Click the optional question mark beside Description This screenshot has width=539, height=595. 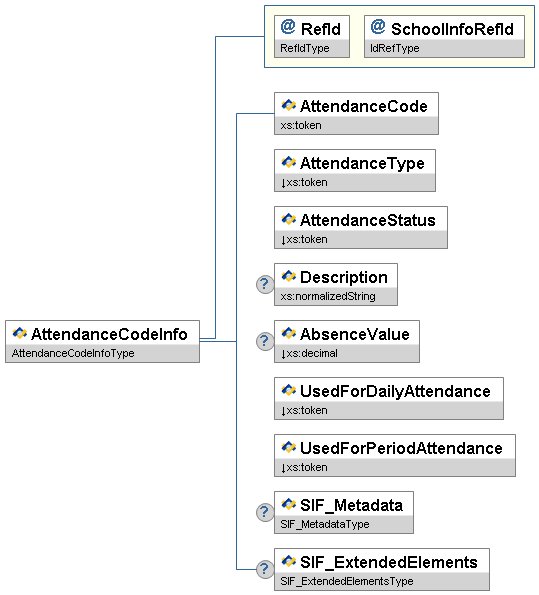pyautogui.click(x=265, y=284)
